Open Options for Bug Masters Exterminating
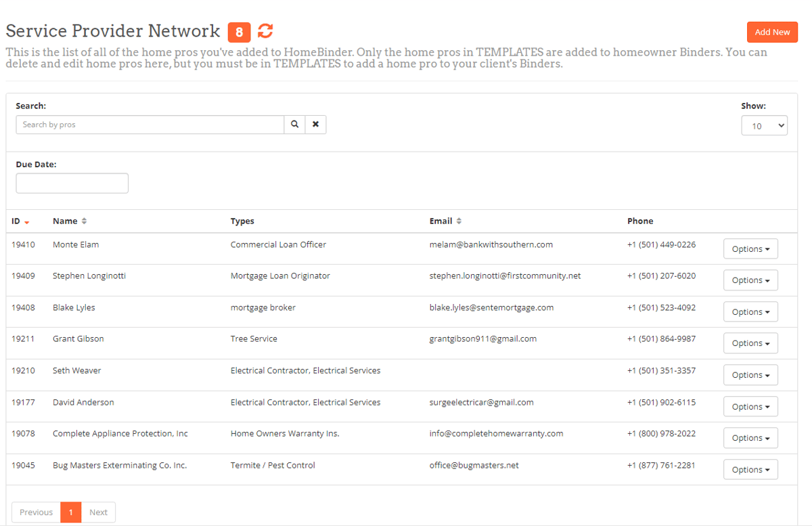Image resolution: width=812 pixels, height=526 pixels. point(750,470)
